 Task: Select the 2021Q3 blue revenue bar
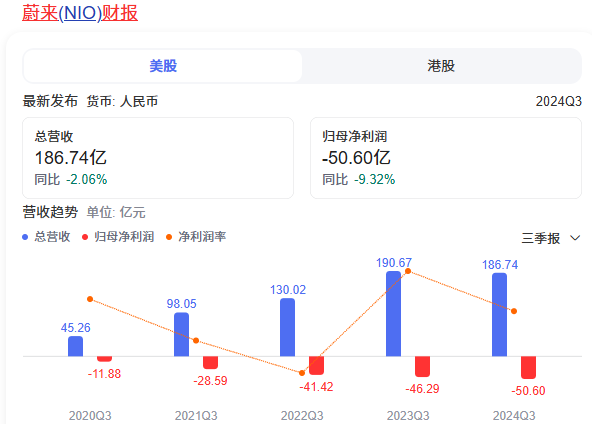(181, 335)
